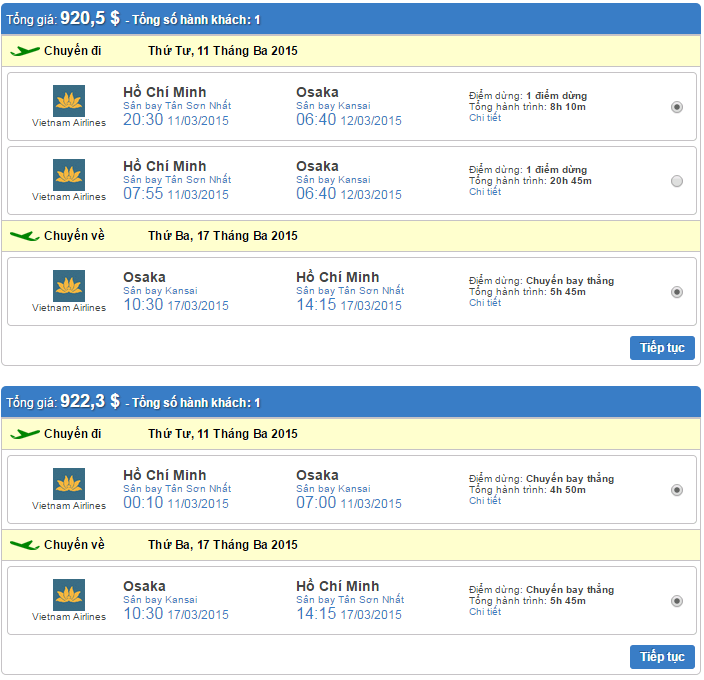Click the 07:00 11/03/2015 arrival time
The image size is (704, 680).
[349, 503]
